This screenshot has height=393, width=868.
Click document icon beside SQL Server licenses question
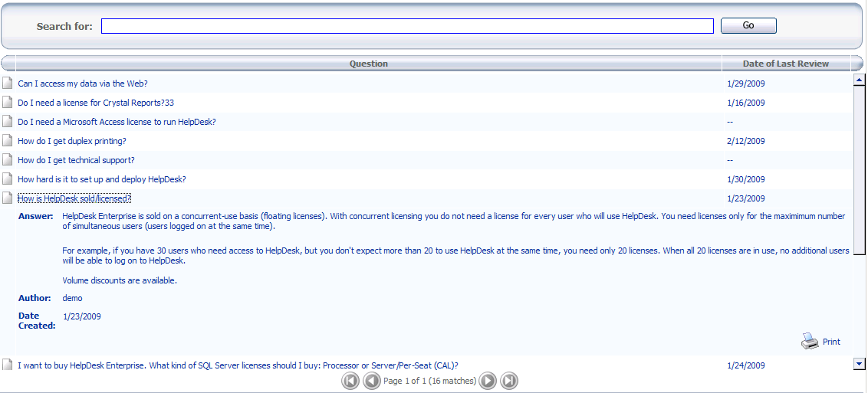point(7,364)
